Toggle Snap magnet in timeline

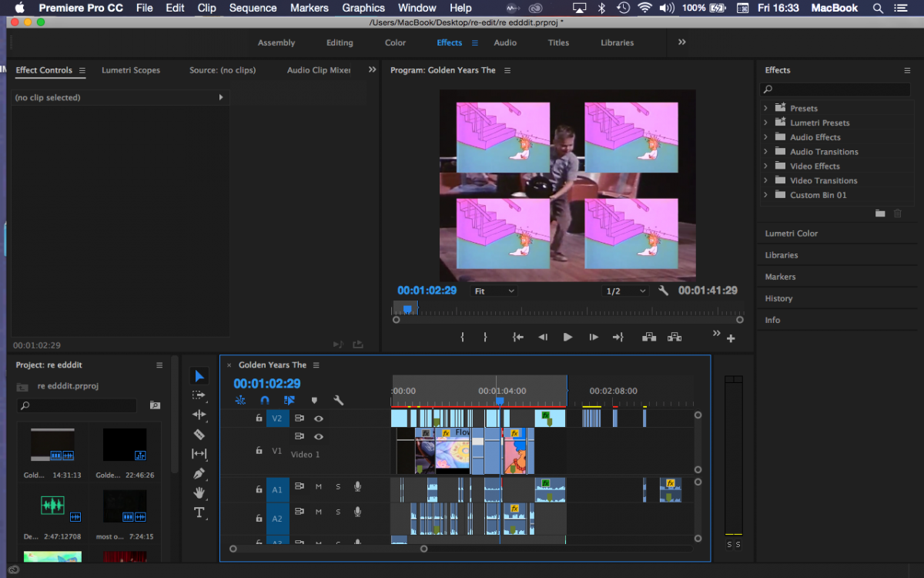pyautogui.click(x=265, y=401)
